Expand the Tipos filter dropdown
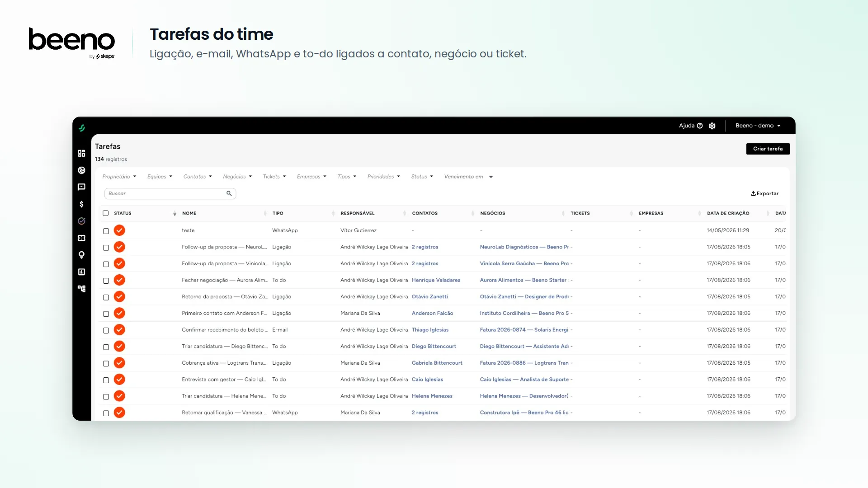 347,177
